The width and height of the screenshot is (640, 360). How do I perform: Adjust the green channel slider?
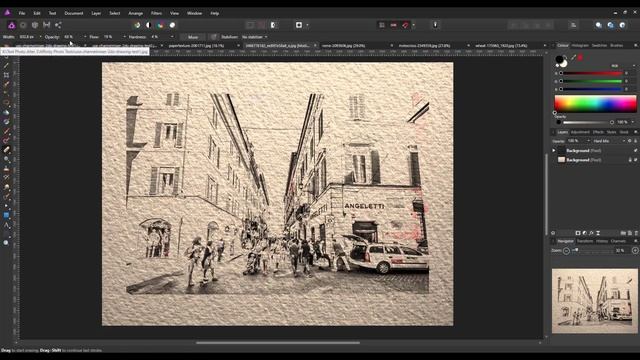592,81
